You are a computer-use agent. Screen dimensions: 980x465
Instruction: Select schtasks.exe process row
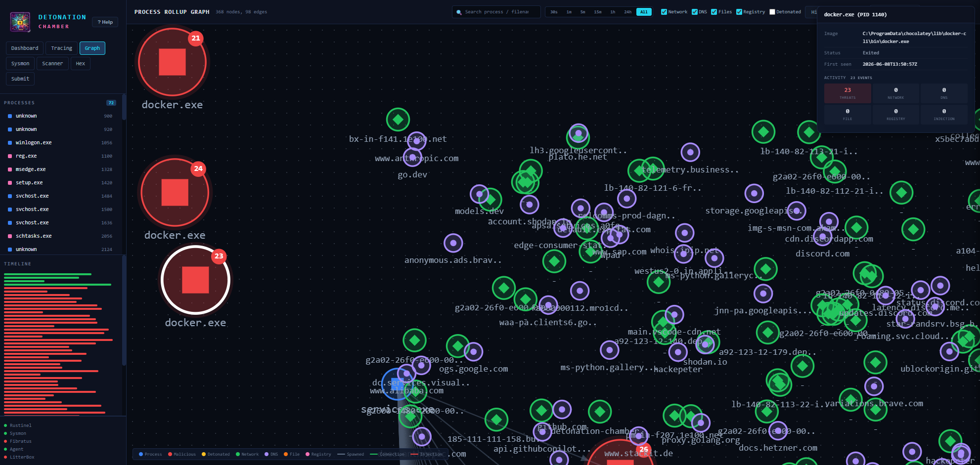click(60, 236)
